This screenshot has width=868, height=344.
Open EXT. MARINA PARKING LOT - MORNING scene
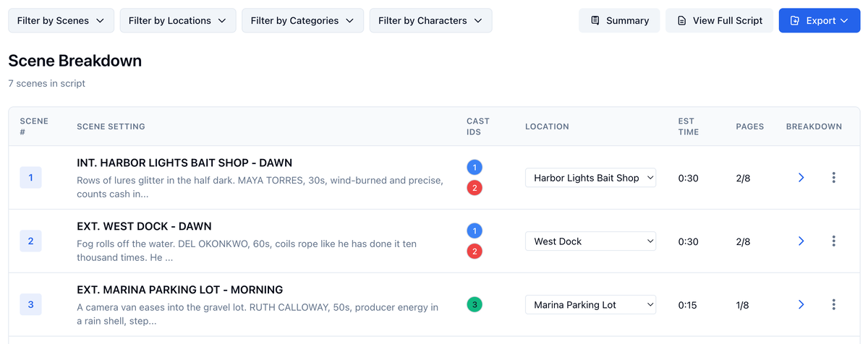179,291
